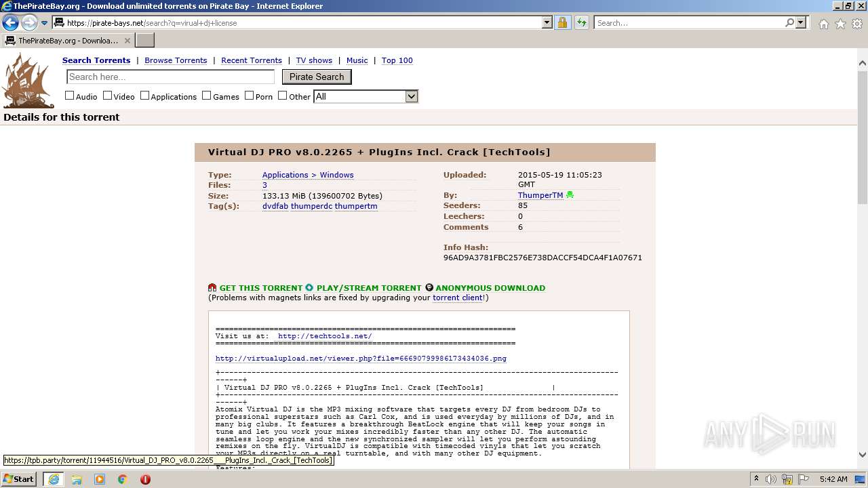Click the 'Search here...' torrent field
Viewport: 868px width, 488px height.
point(171,77)
